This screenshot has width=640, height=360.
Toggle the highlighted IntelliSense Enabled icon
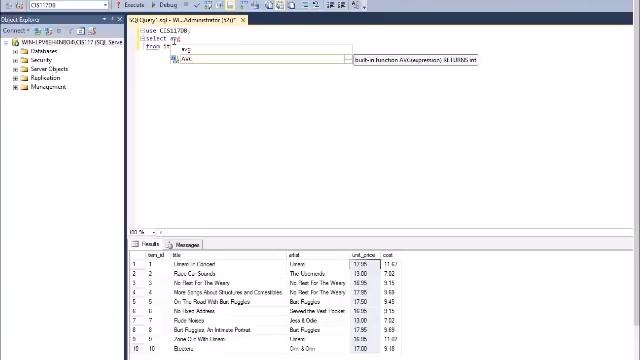pos(231,5)
